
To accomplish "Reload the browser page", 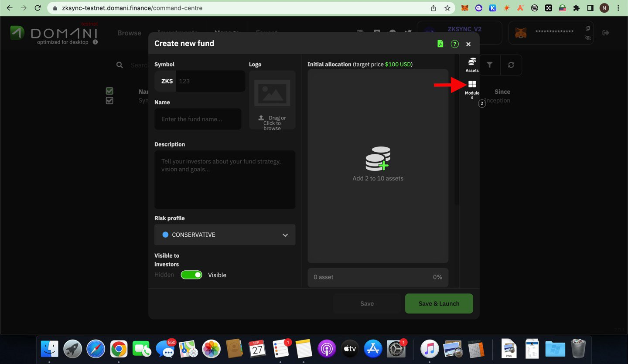I will coord(38,8).
